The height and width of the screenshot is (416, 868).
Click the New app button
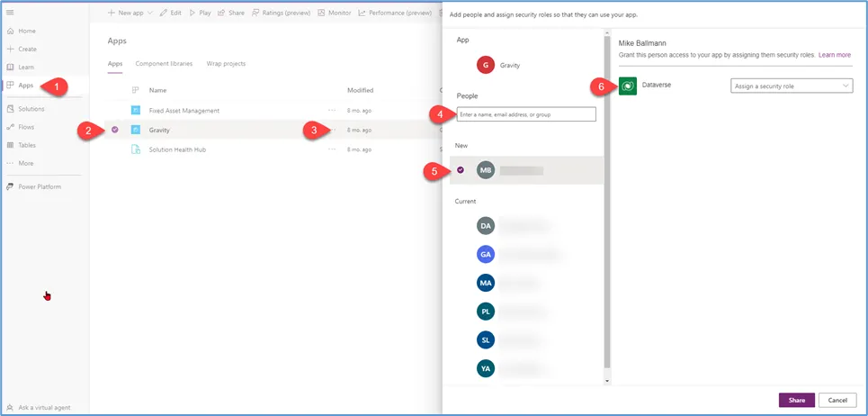tap(125, 13)
